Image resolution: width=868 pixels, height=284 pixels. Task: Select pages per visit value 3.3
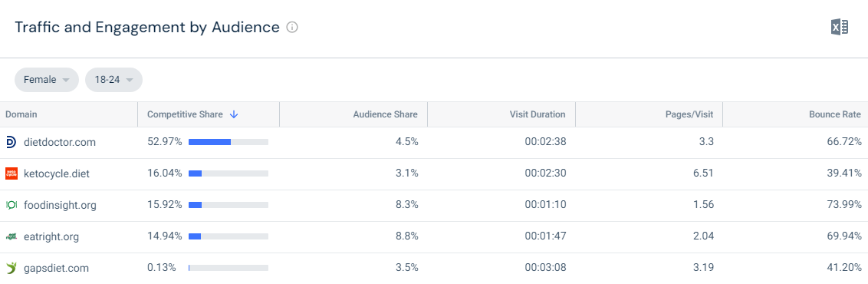pos(707,142)
